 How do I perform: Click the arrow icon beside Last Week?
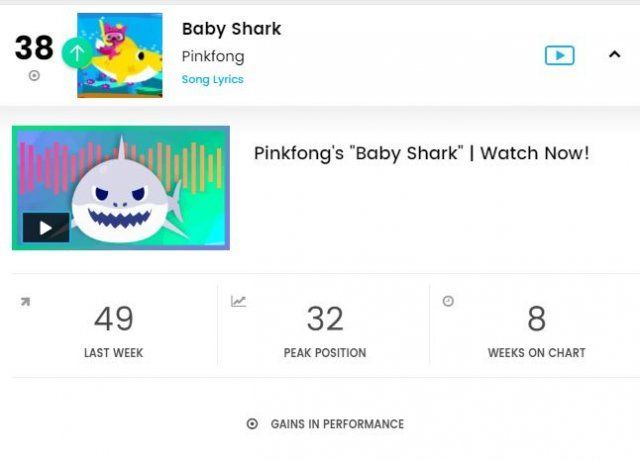(x=25, y=301)
